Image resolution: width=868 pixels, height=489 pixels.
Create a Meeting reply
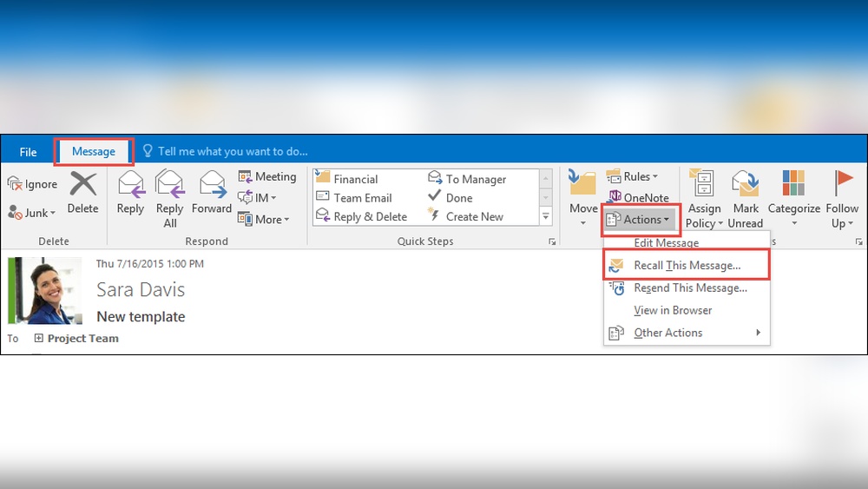(267, 176)
